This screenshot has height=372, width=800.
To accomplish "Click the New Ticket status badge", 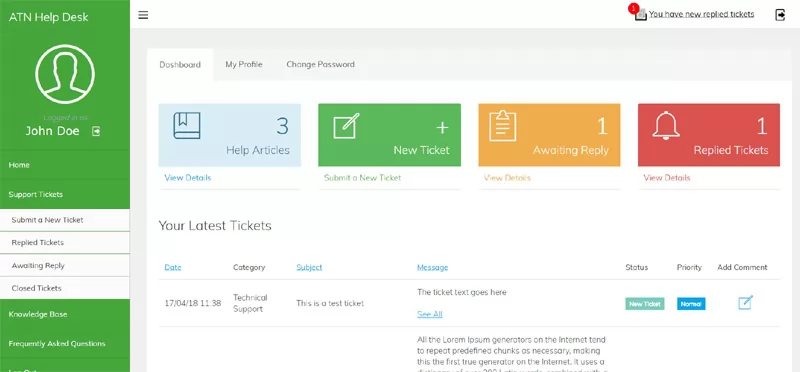I will pos(645,304).
